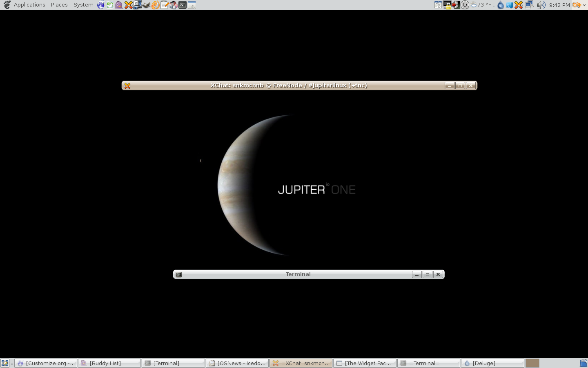Click the torn page applet icon

[x=438, y=5]
